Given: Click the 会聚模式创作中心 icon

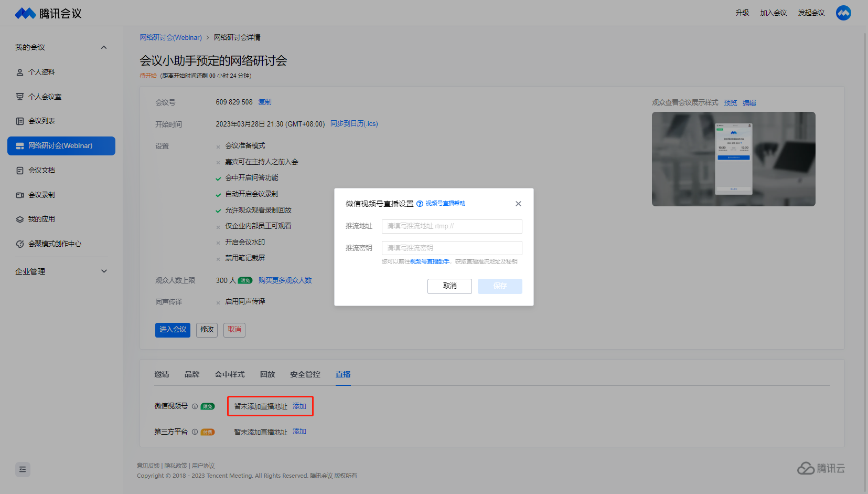Looking at the screenshot, I should tap(20, 244).
